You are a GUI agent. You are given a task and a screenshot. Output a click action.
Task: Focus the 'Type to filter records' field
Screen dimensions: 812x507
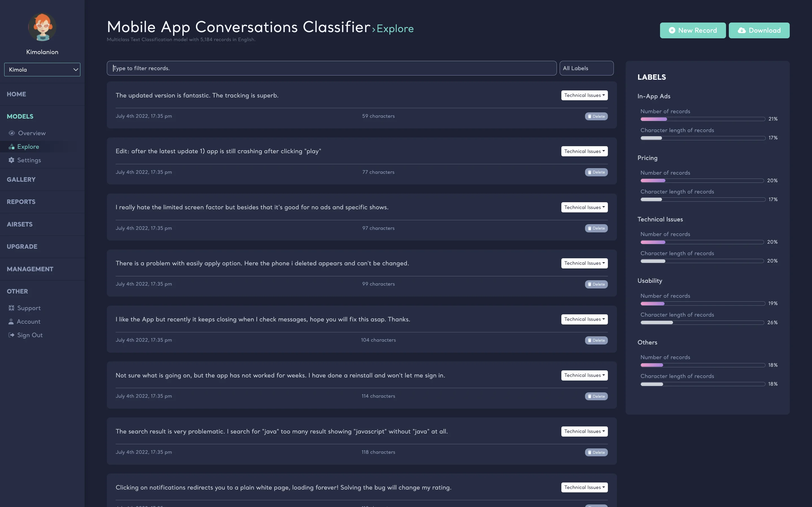pyautogui.click(x=331, y=68)
